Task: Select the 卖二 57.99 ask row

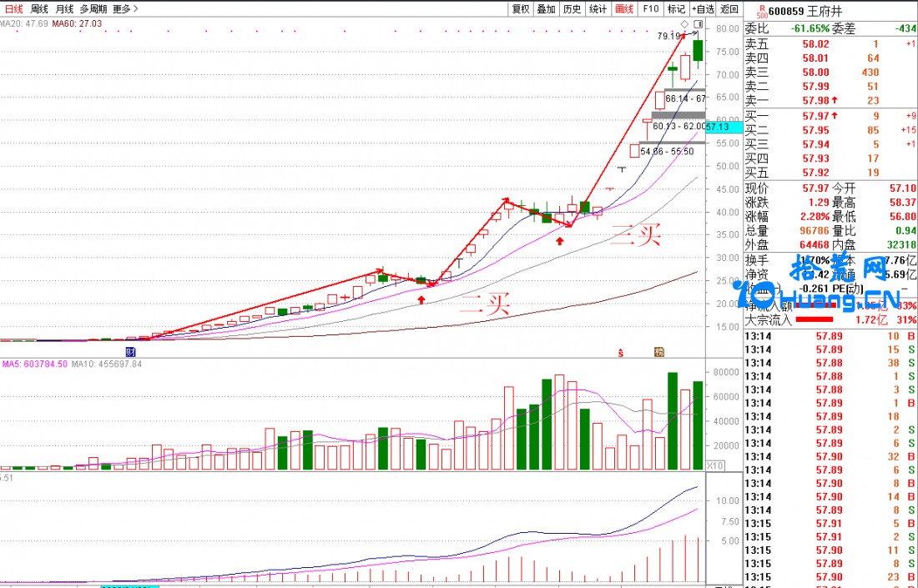Action: point(830,86)
